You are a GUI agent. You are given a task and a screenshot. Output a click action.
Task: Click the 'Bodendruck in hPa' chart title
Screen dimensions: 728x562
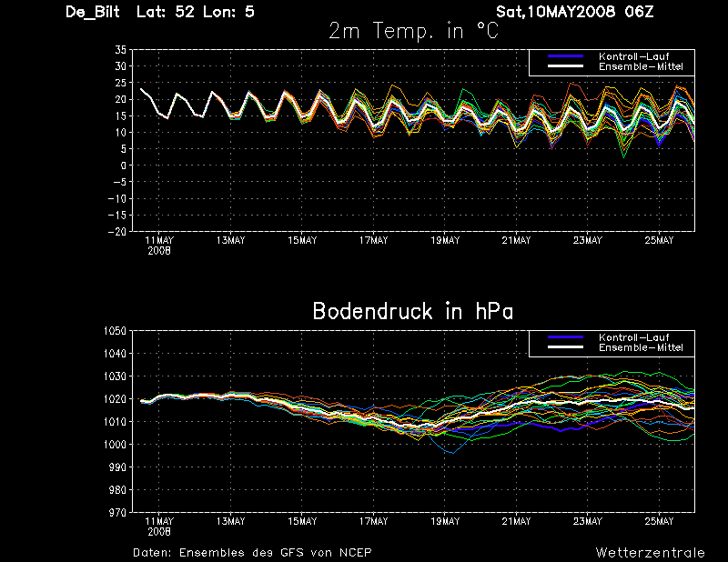coord(413,311)
